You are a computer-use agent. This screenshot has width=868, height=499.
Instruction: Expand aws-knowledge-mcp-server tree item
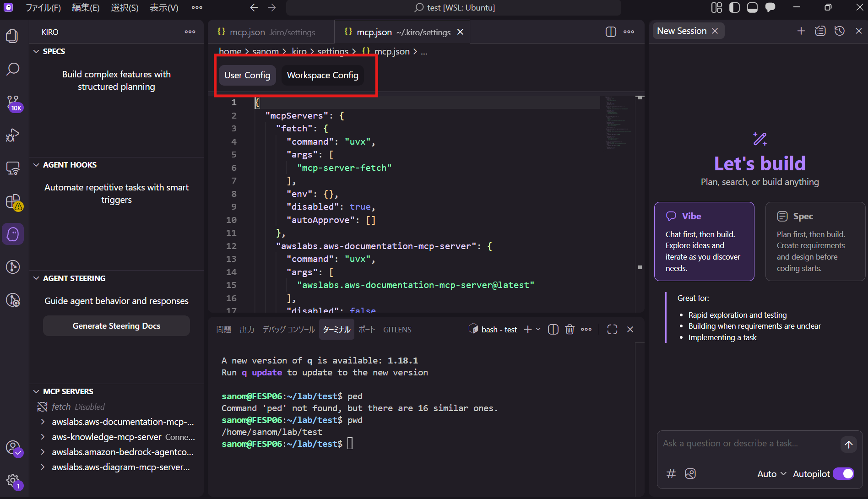[x=43, y=437]
